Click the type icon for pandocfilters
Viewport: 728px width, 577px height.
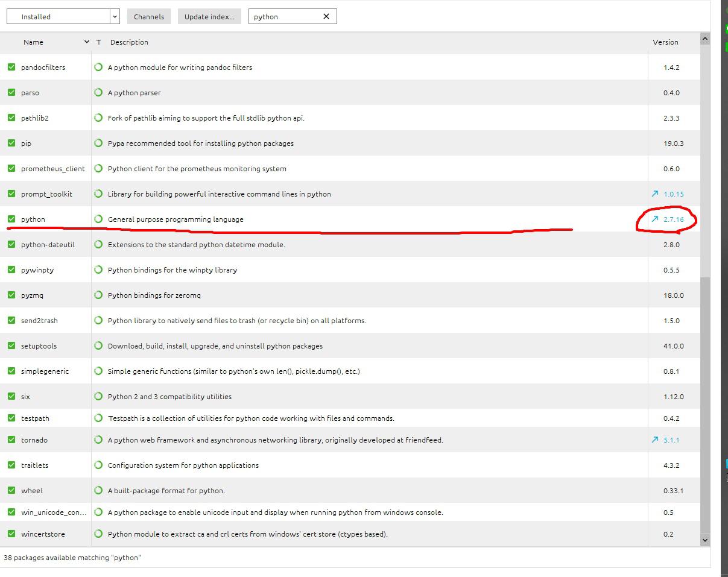pos(98,67)
